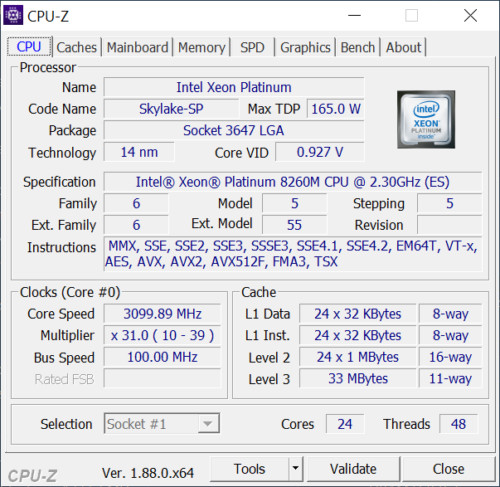The image size is (500, 487).
Task: Select the CPU tab
Action: pyautogui.click(x=29, y=47)
